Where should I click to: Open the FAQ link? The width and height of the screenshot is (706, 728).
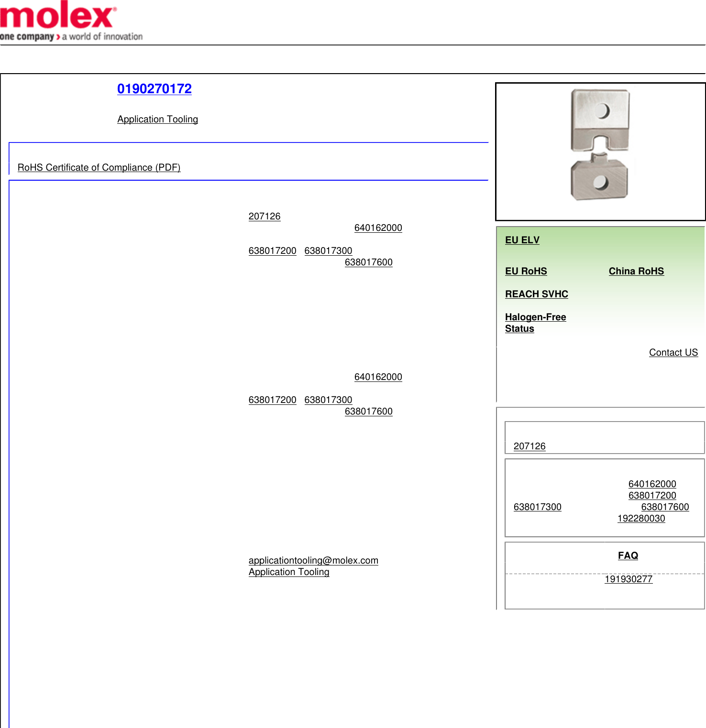[628, 555]
